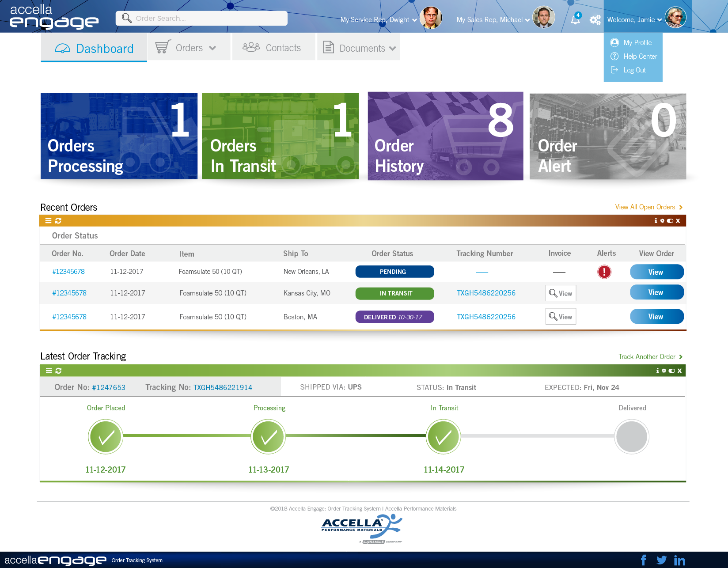728x568 pixels.
Task: Click Jamie's profile avatar
Action: point(675,17)
